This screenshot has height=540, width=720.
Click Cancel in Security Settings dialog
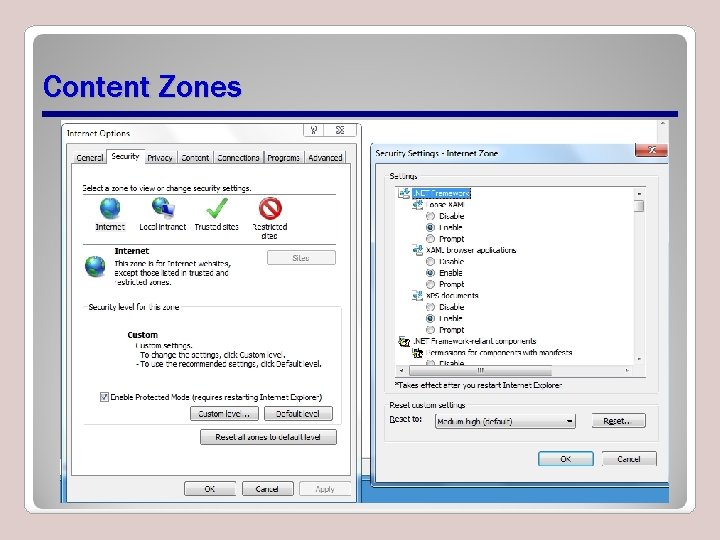click(x=629, y=459)
